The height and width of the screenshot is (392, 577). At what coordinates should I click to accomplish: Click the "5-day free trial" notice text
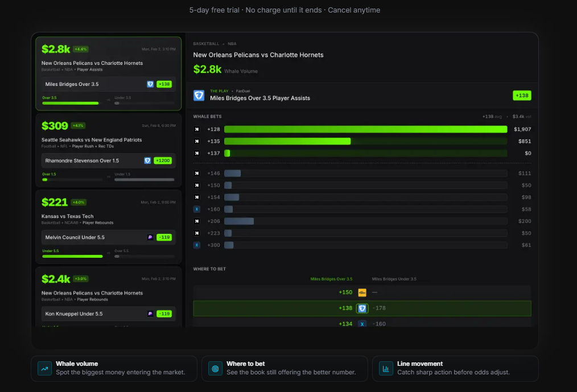click(x=214, y=10)
